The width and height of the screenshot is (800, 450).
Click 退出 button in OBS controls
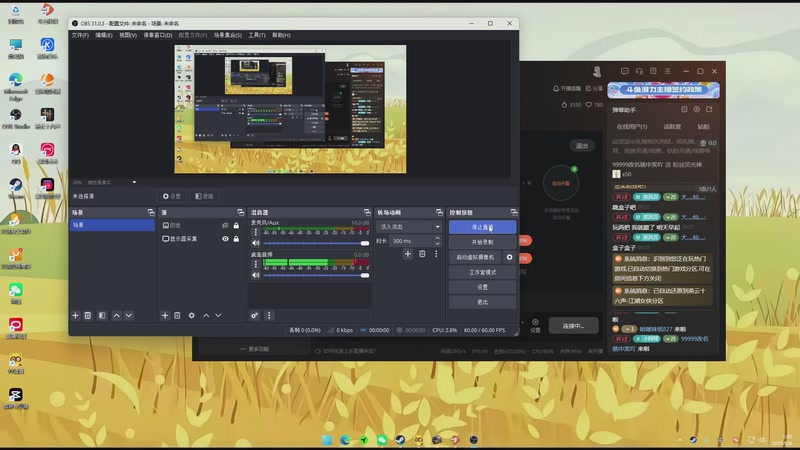pos(482,302)
